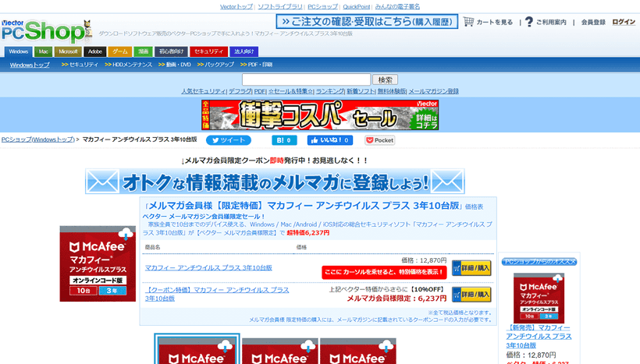
Task: Open the ご注文の確認・受取はこちら order history banner
Action: click(367, 22)
